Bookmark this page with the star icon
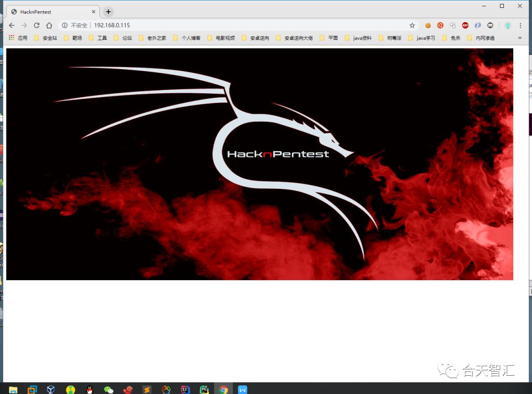 pos(412,26)
